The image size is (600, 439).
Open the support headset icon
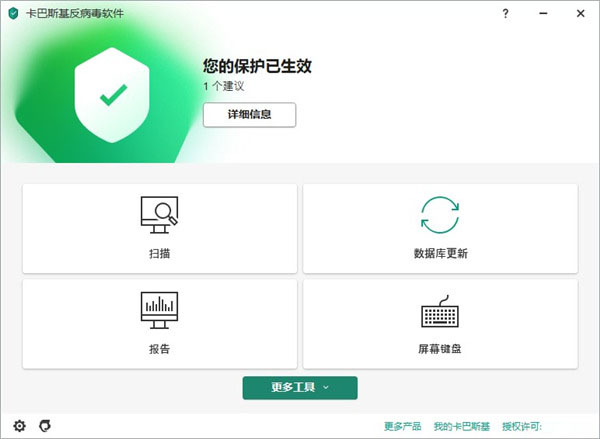[x=45, y=426]
